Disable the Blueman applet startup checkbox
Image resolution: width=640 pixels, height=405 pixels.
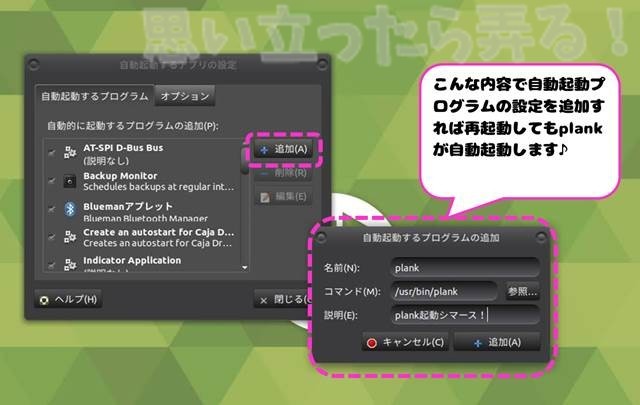click(x=51, y=209)
